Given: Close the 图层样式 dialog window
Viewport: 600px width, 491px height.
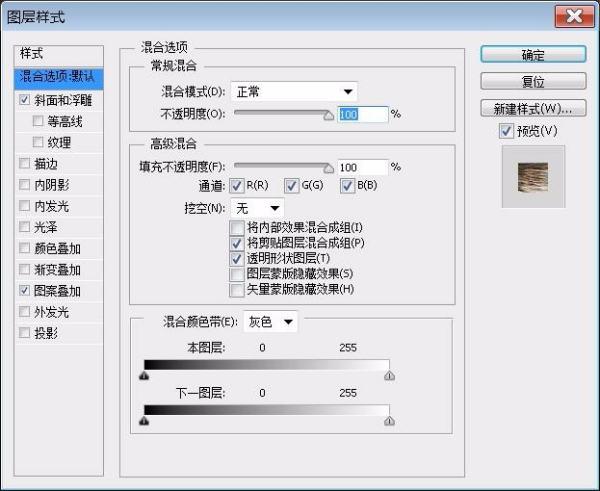Looking at the screenshot, I should click(x=573, y=15).
